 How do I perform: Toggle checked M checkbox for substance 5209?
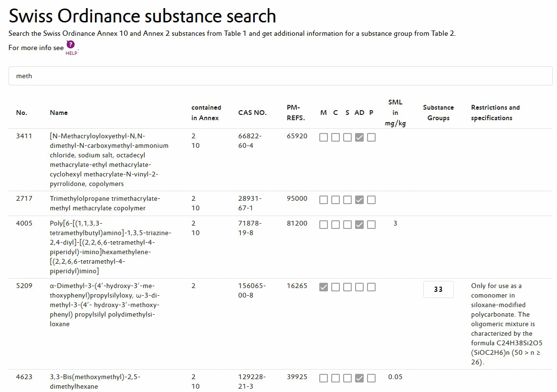click(x=323, y=287)
